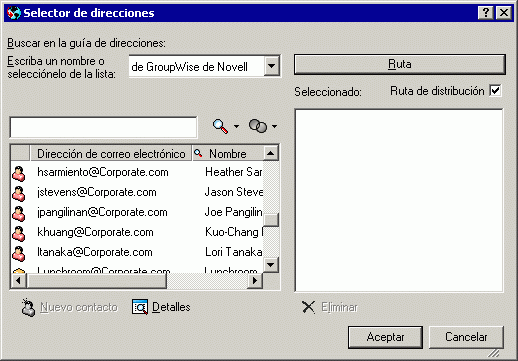Click the user icon beside hsarmiento
The width and height of the screenshot is (518, 361).
(x=19, y=174)
